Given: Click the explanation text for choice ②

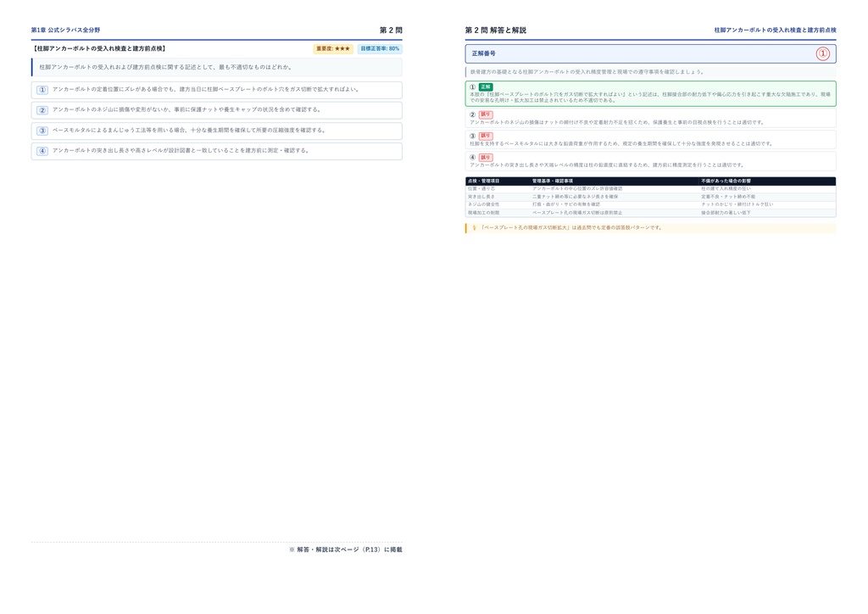Looking at the screenshot, I should [617, 122].
